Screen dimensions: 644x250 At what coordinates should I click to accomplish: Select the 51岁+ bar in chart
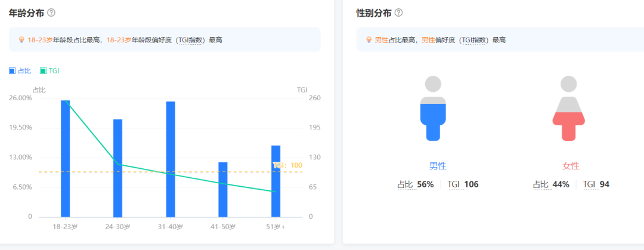pos(275,181)
